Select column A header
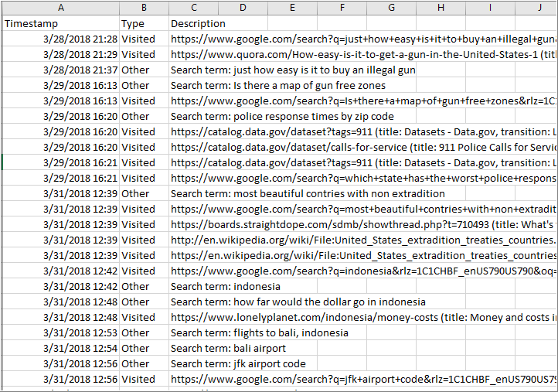The width and height of the screenshot is (558, 392). (61, 8)
